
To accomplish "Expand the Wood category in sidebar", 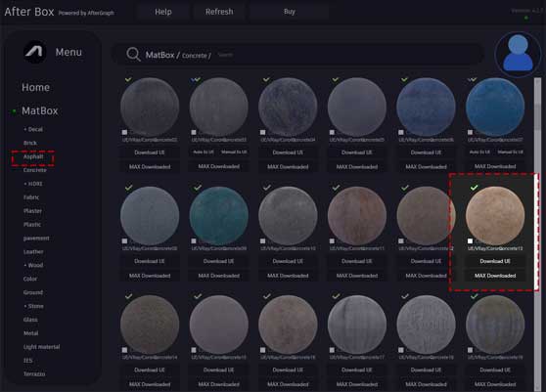I will 33,265.
